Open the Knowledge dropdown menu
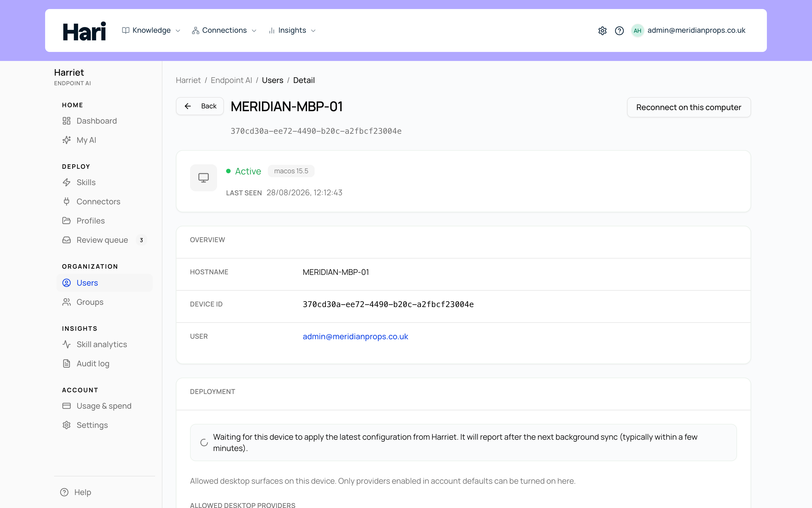 [x=151, y=30]
